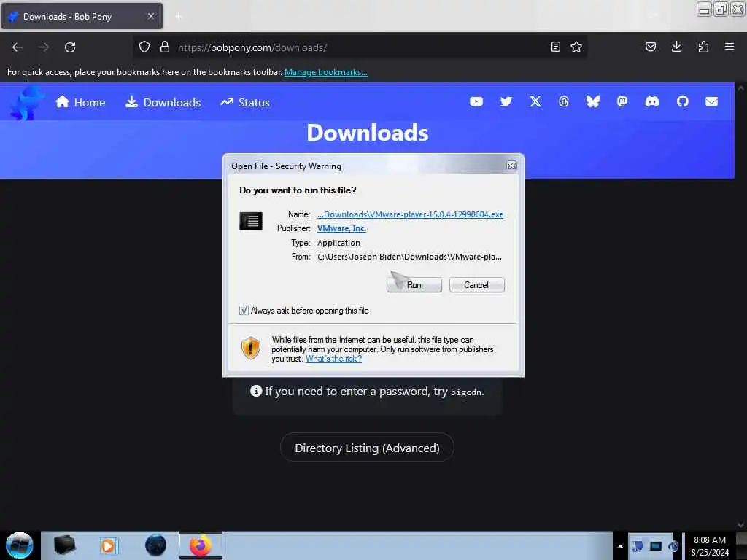This screenshot has width=747, height=560.
Task: Go to Home in site navigation
Action: click(x=80, y=102)
